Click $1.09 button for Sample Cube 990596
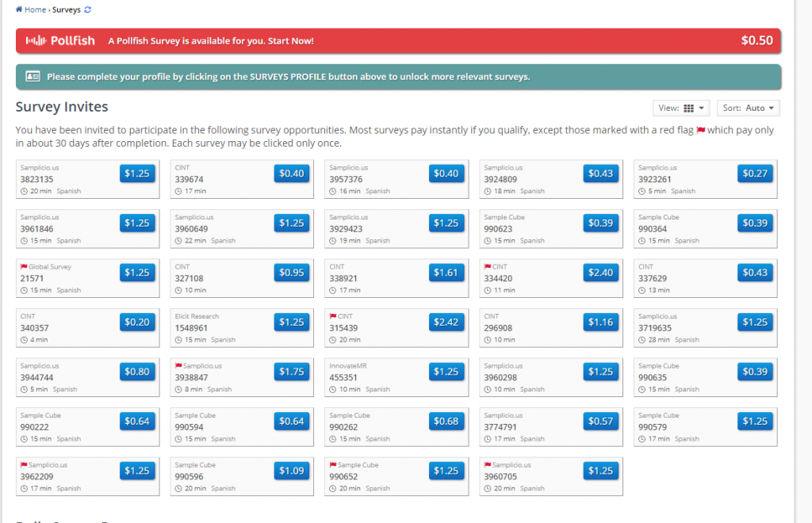 coord(292,471)
